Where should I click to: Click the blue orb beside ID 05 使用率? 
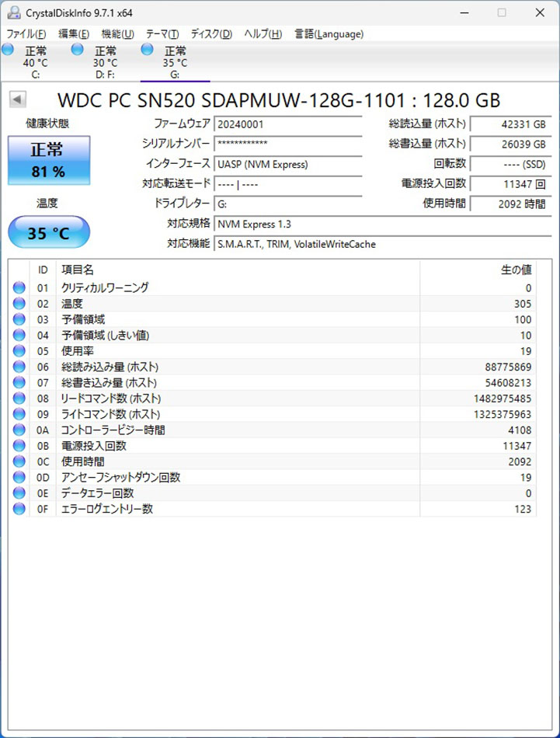(x=19, y=351)
